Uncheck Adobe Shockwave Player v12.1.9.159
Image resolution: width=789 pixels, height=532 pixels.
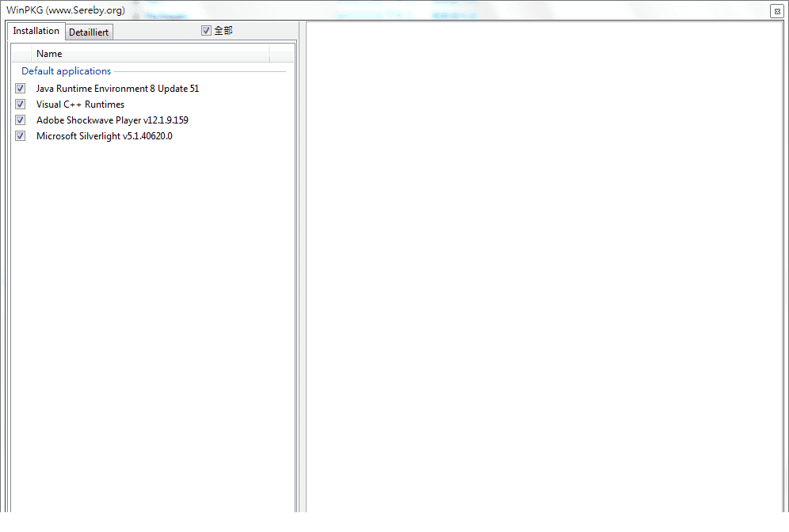[x=20, y=120]
